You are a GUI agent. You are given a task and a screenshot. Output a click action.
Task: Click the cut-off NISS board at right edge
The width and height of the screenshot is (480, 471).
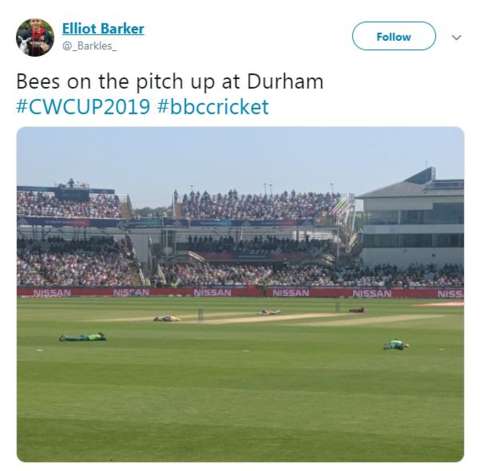450,294
